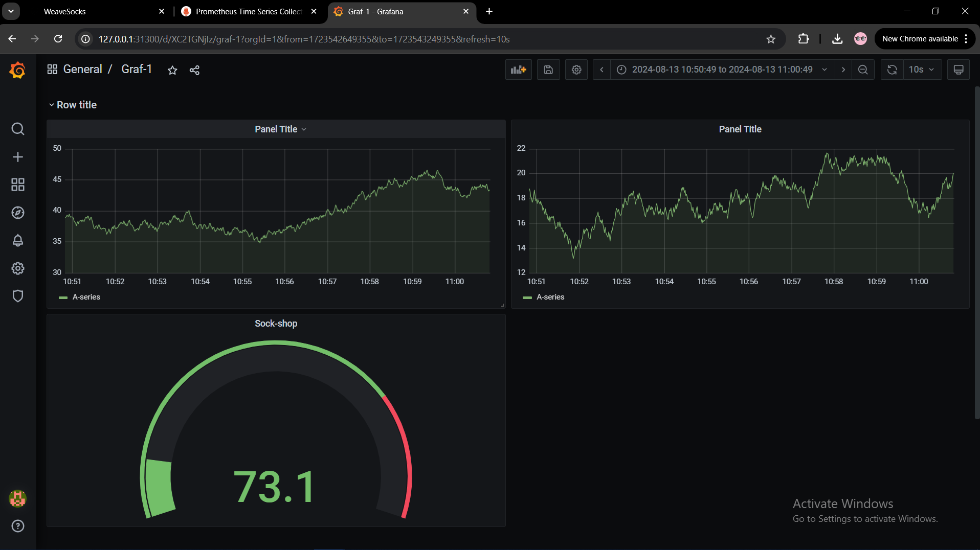Bookmark this page with star icon
The width and height of the screenshot is (980, 550).
coord(771,39)
